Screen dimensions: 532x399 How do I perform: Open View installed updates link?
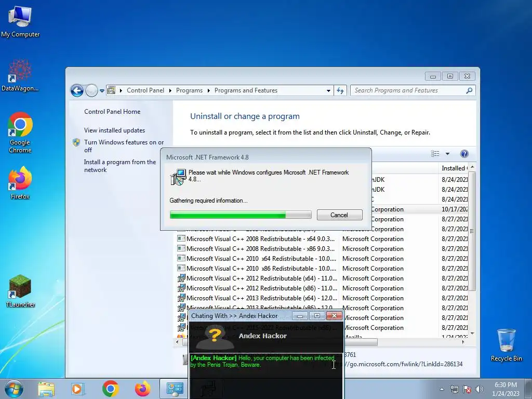pos(114,130)
